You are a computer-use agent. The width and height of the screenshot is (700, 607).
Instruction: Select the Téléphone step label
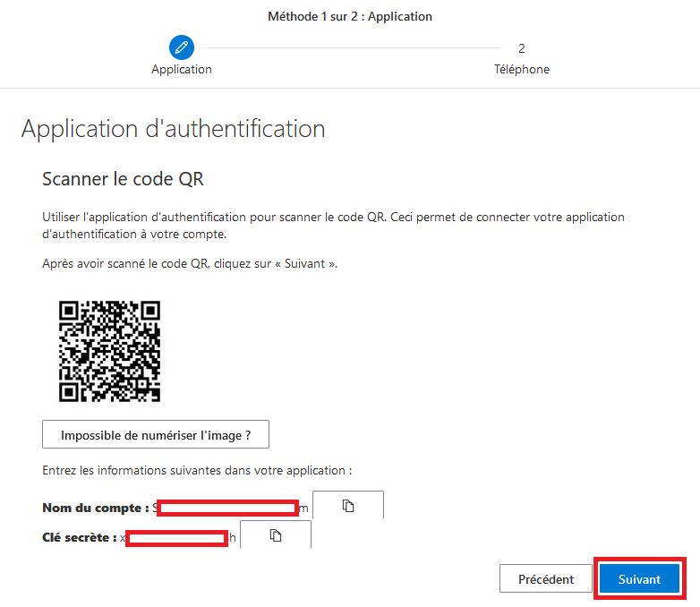(522, 69)
